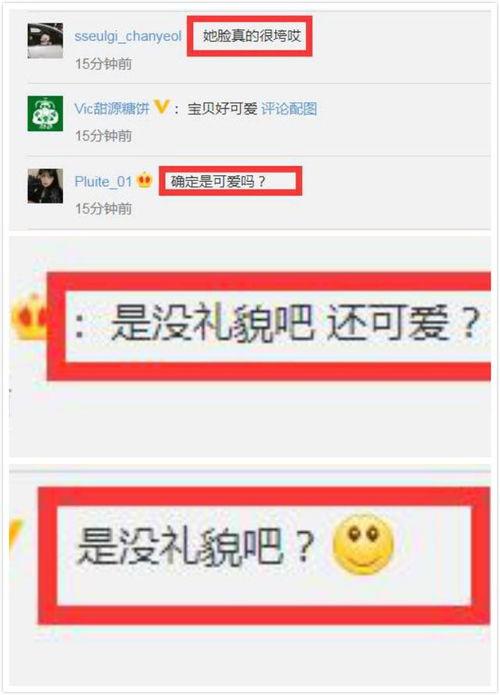Click the timestamp under Vic甜源糖饼's comment
The height and width of the screenshot is (695, 500).
103,136
